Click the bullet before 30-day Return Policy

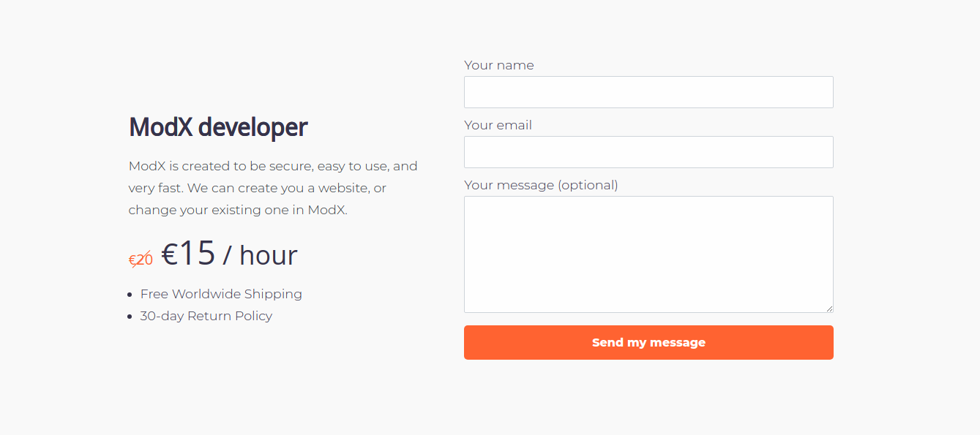130,317
